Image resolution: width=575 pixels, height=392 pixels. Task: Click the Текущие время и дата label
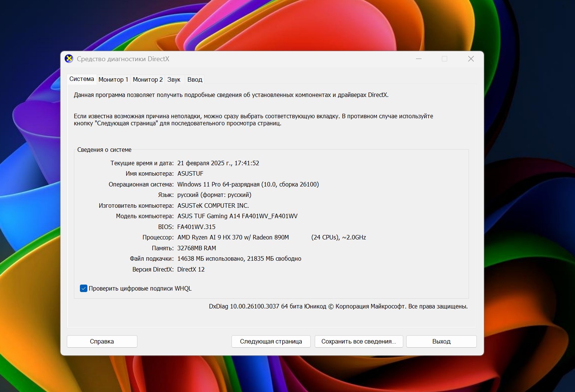point(142,163)
